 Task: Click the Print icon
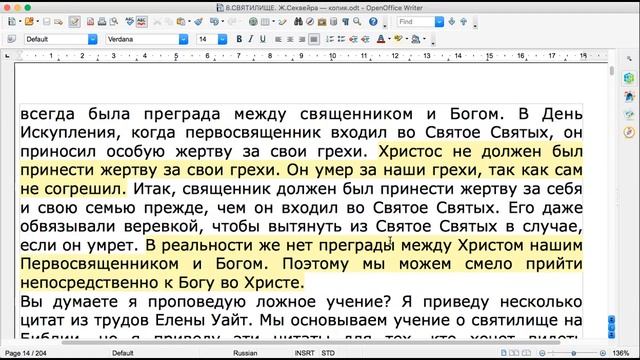tap(102, 22)
